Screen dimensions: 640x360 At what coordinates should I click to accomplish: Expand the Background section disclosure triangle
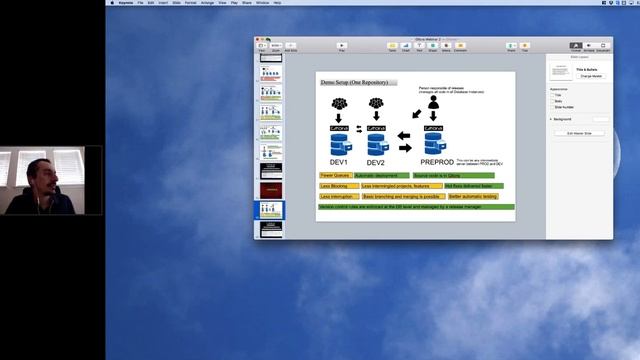click(551, 119)
